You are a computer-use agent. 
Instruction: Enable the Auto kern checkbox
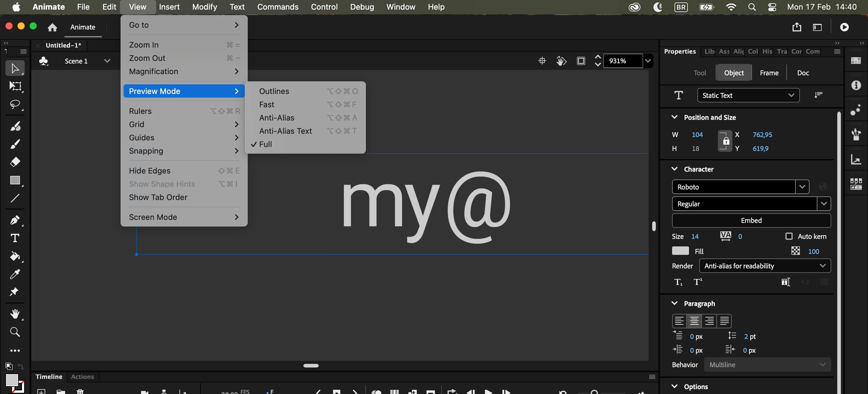[x=789, y=236]
